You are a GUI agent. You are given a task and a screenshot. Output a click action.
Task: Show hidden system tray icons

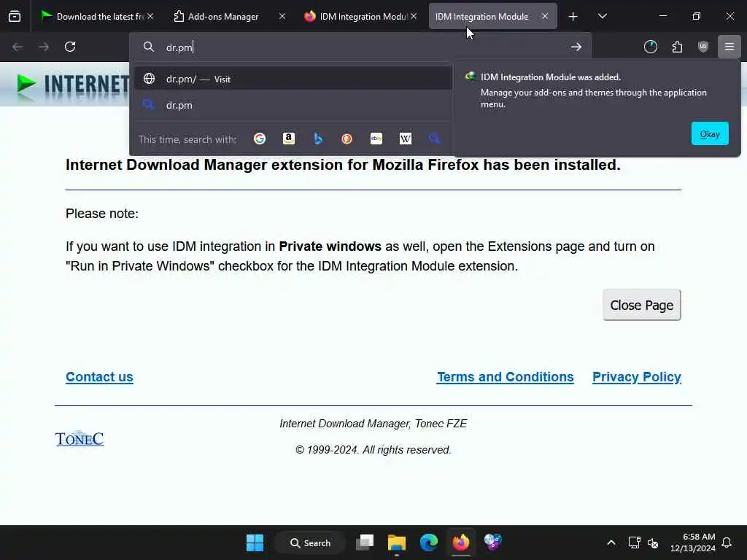611,542
